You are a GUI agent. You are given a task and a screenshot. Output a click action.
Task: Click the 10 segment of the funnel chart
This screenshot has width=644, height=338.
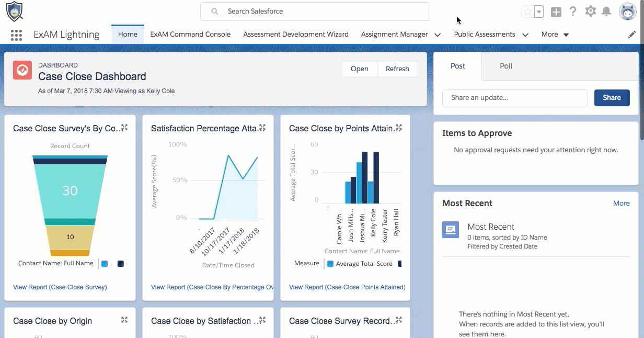(70, 237)
